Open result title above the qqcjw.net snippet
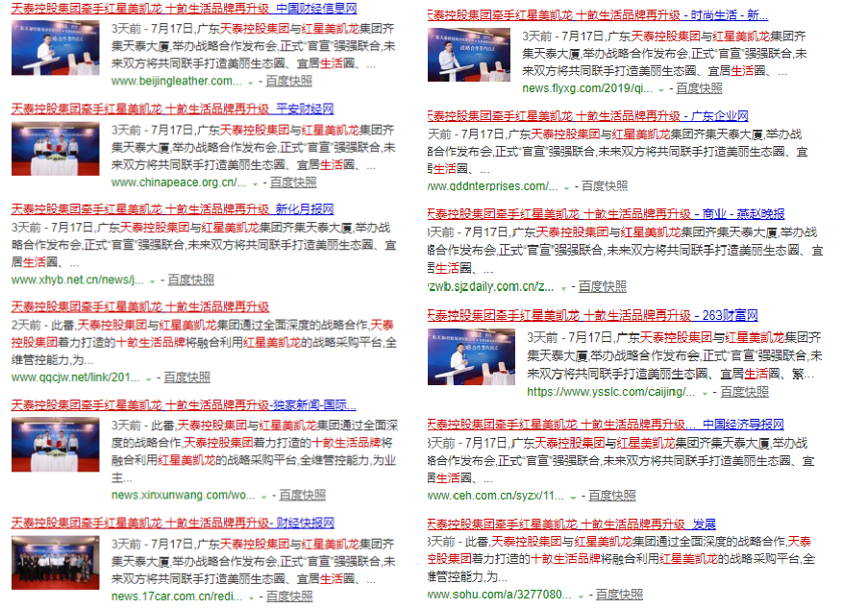This screenshot has height=609, width=868. click(x=140, y=307)
